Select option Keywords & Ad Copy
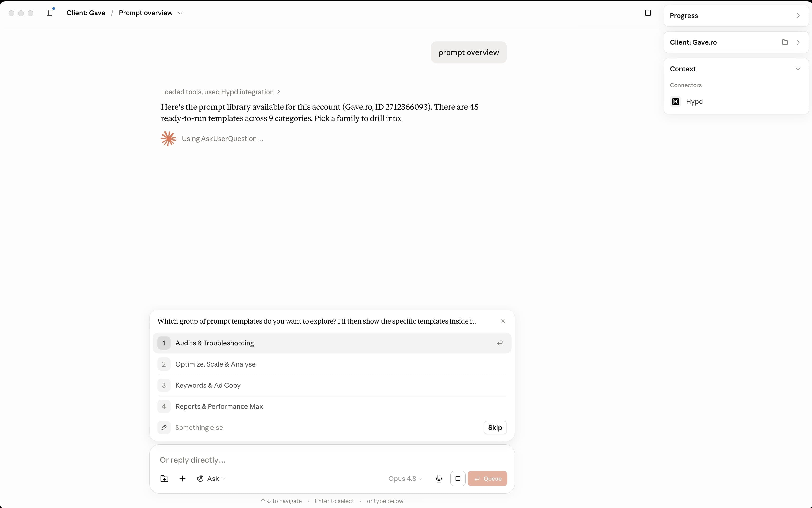 point(332,385)
